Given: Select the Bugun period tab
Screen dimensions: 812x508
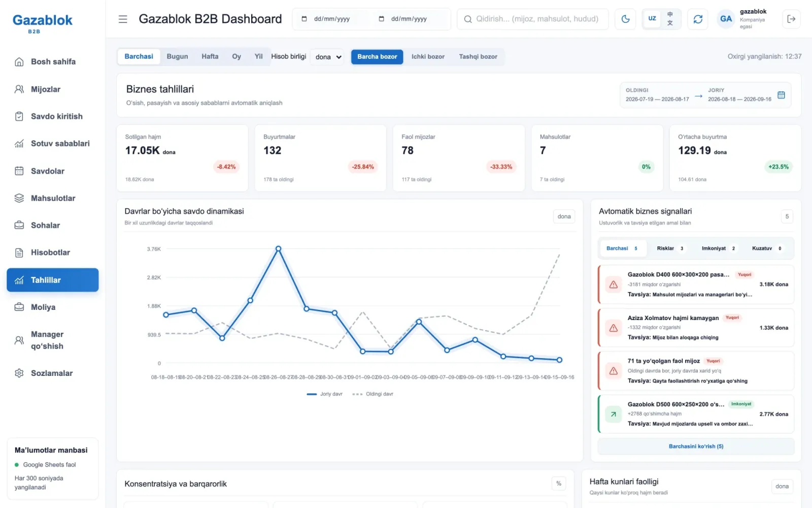Looking at the screenshot, I should pos(177,56).
